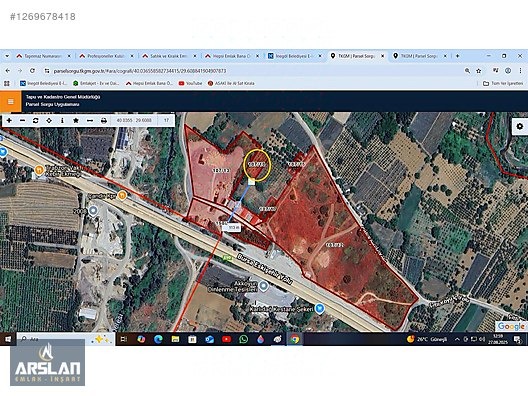The image size is (528, 396).
Task: Click the map refresh tool icon
Action: point(36,121)
